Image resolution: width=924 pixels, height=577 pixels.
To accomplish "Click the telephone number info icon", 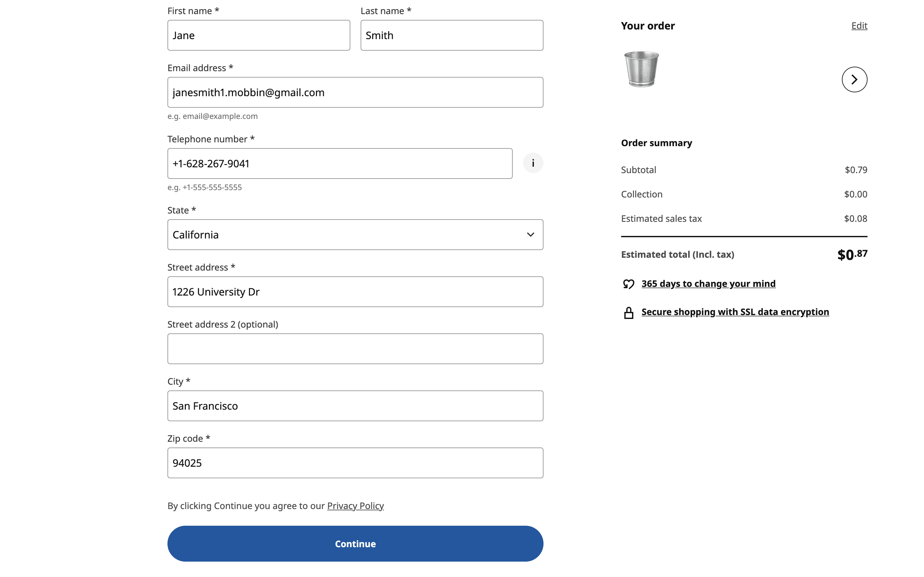I will pyautogui.click(x=533, y=163).
